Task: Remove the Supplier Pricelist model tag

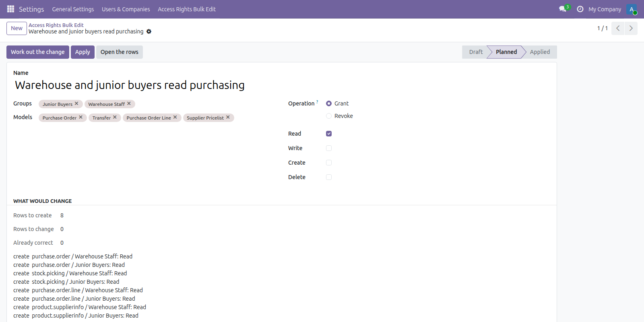Action: [228, 117]
